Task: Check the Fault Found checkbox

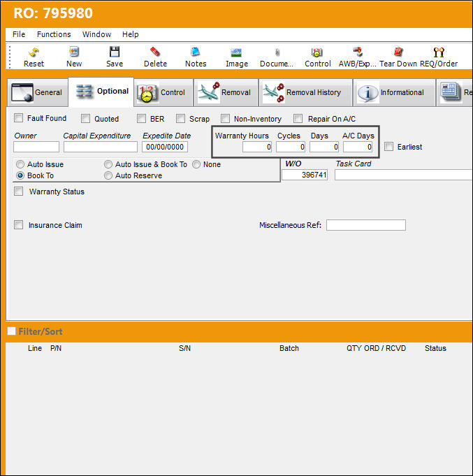Action: click(19, 118)
